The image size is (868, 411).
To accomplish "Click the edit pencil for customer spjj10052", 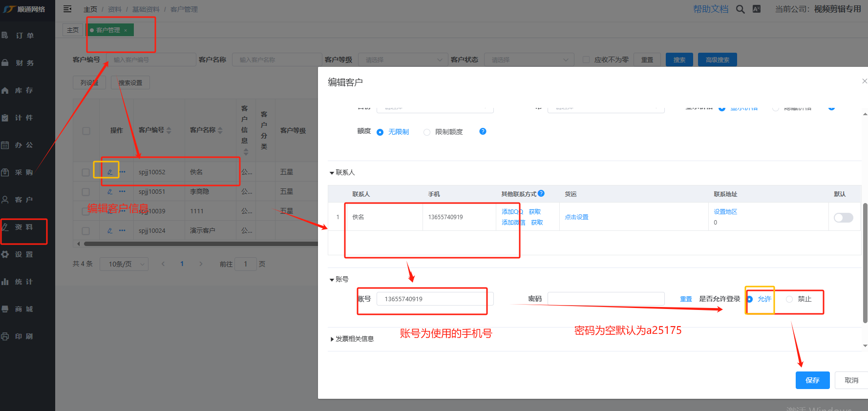I will coord(110,172).
